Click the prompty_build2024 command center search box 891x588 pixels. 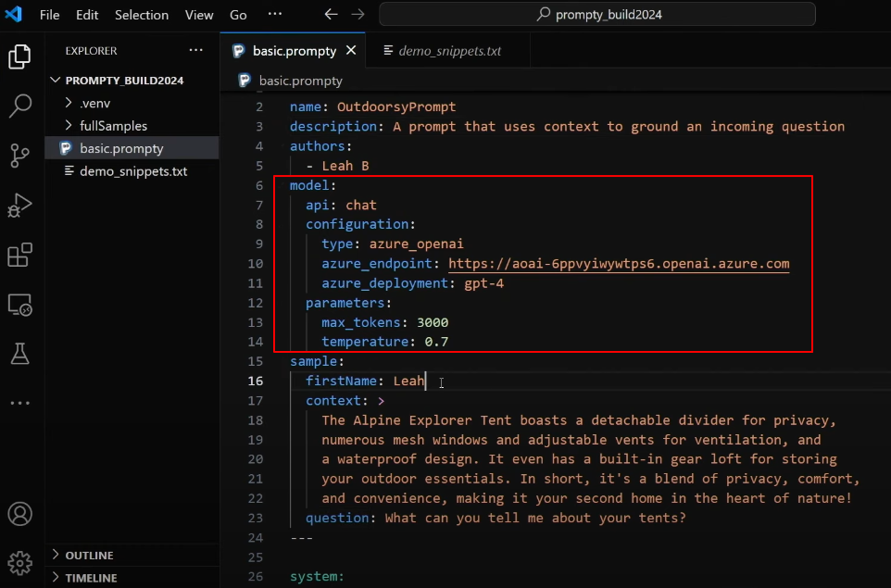pyautogui.click(x=597, y=14)
